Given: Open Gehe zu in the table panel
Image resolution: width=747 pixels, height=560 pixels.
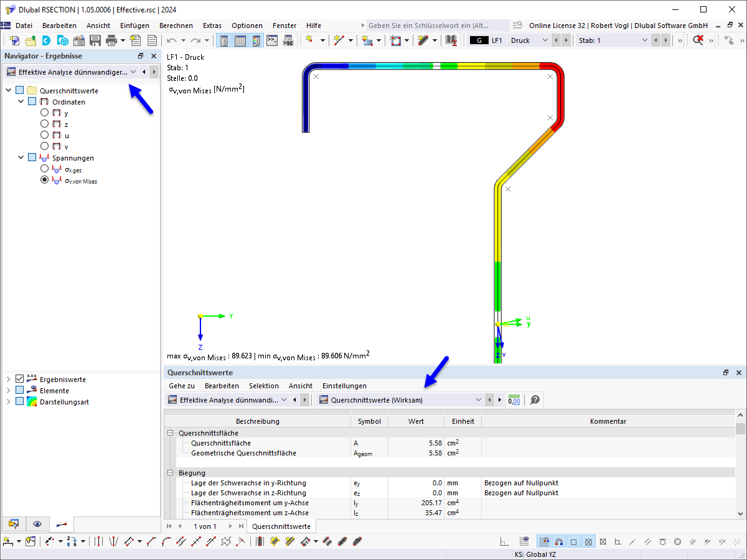Looking at the screenshot, I should click(182, 386).
